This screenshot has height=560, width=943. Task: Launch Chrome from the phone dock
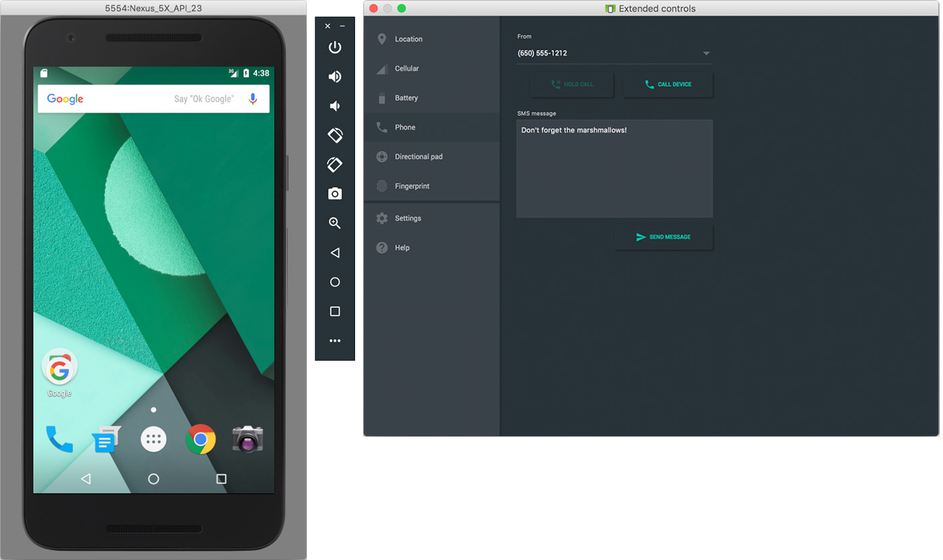(200, 440)
